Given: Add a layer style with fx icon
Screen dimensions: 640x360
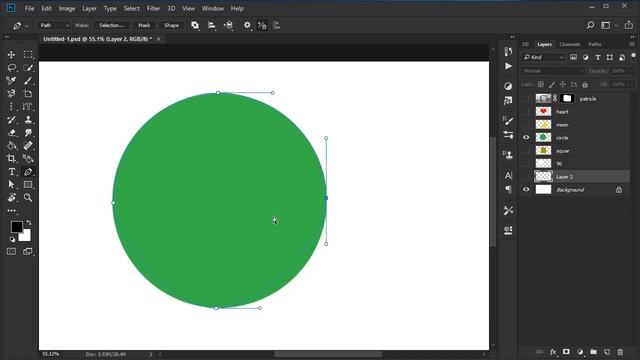Looking at the screenshot, I should 553,352.
